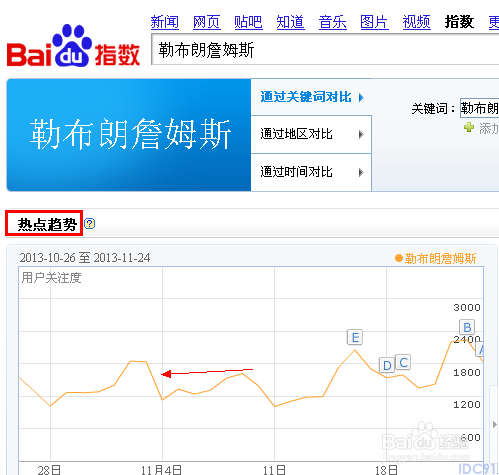The image size is (499, 475).
Task: Open the help icon beside 热点趋势
Action: click(x=89, y=223)
